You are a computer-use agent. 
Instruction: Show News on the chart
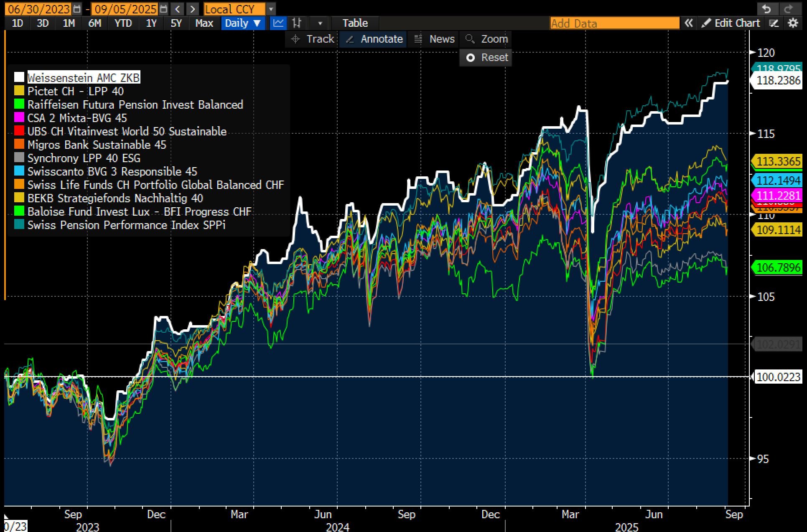434,39
